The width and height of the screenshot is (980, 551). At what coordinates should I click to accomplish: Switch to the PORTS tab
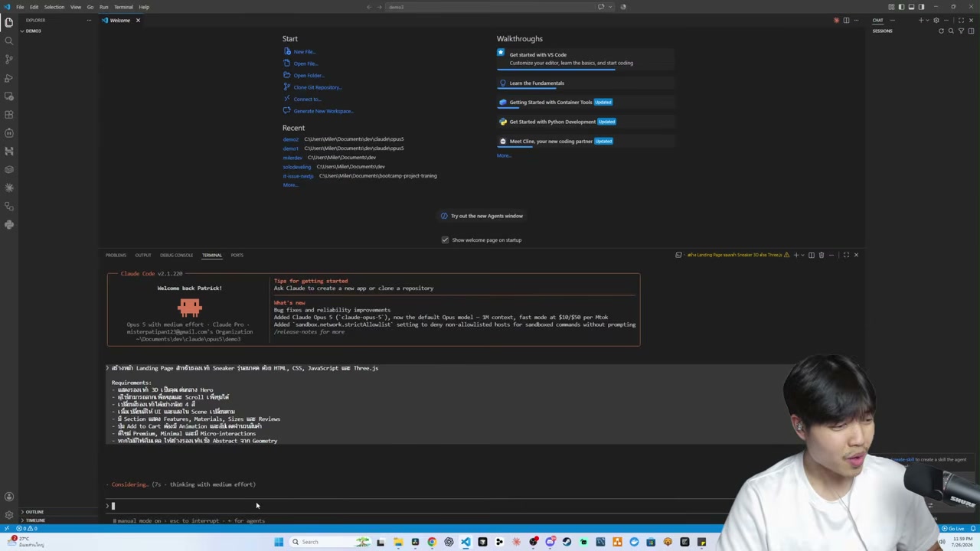(x=237, y=255)
